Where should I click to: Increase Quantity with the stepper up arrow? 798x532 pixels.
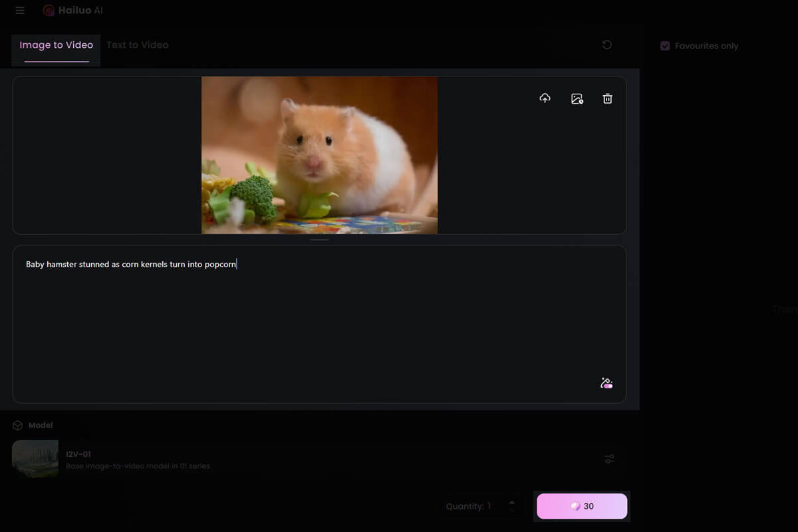[x=511, y=501]
